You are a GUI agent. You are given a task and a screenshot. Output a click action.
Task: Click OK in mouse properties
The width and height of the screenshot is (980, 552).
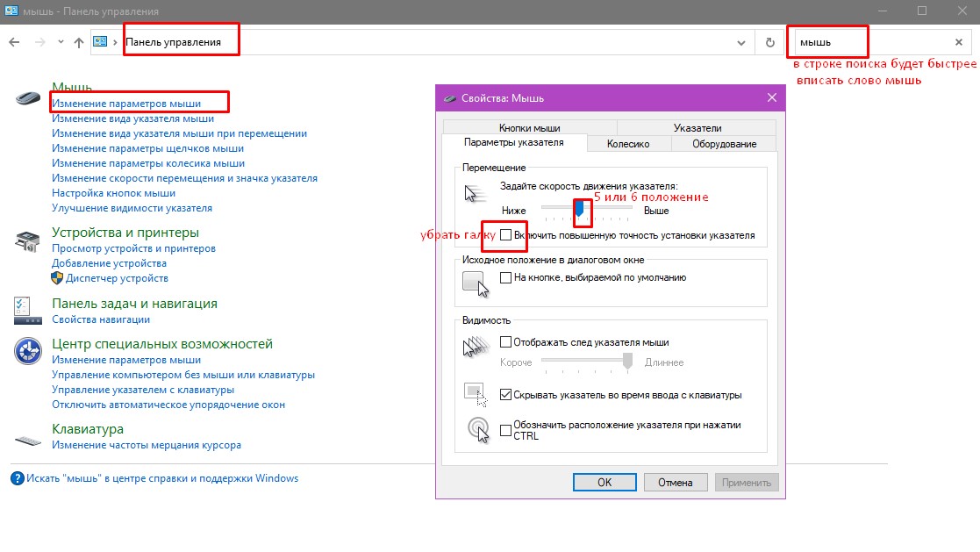tap(604, 483)
